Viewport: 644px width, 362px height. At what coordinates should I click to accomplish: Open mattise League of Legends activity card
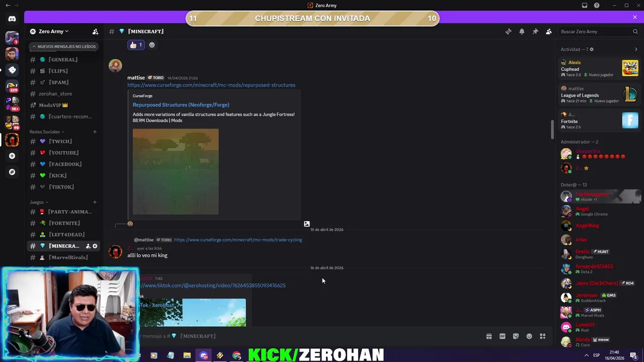coord(600,95)
